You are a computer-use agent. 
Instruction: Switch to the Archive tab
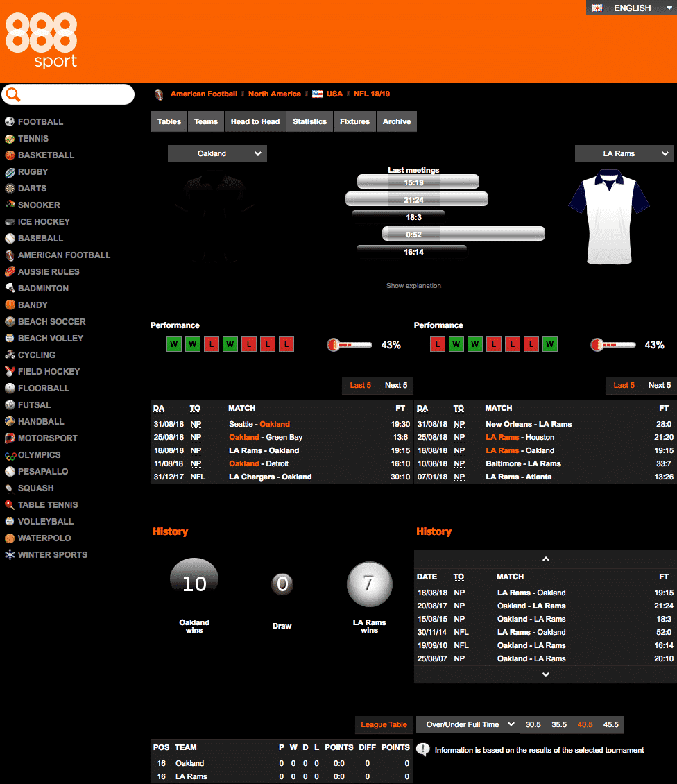(397, 121)
